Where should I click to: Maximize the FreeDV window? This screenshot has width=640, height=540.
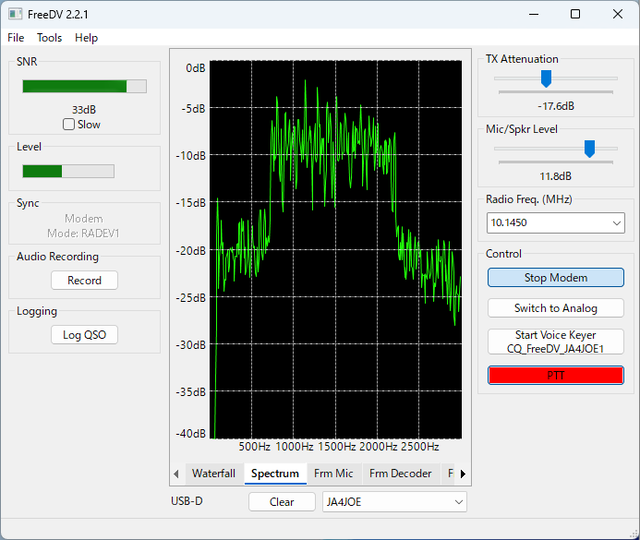click(x=575, y=14)
